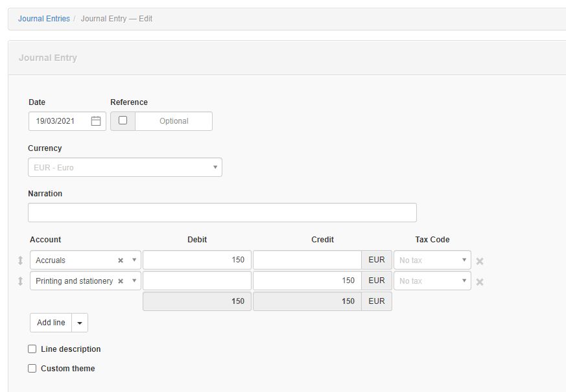Enable Custom theme checkbox

(x=32, y=368)
